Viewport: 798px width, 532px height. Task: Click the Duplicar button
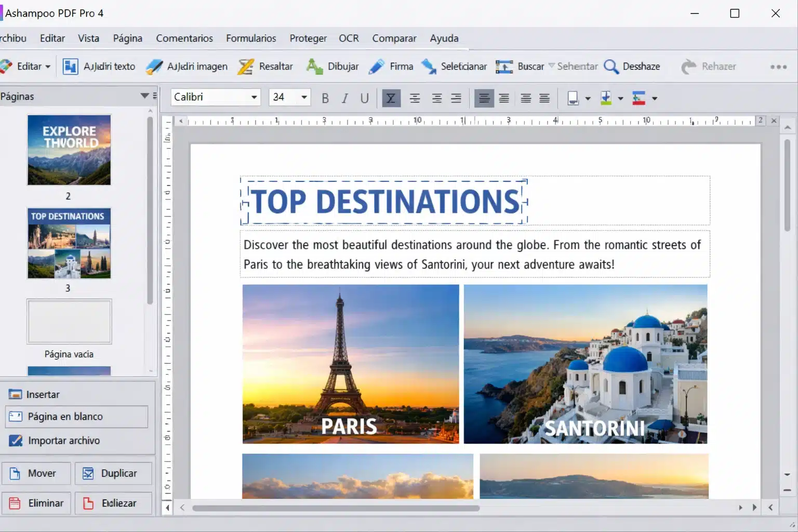(113, 473)
